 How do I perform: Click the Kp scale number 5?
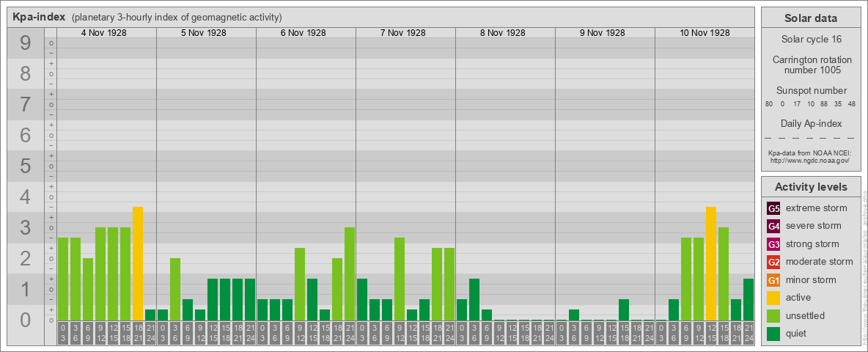pos(25,166)
